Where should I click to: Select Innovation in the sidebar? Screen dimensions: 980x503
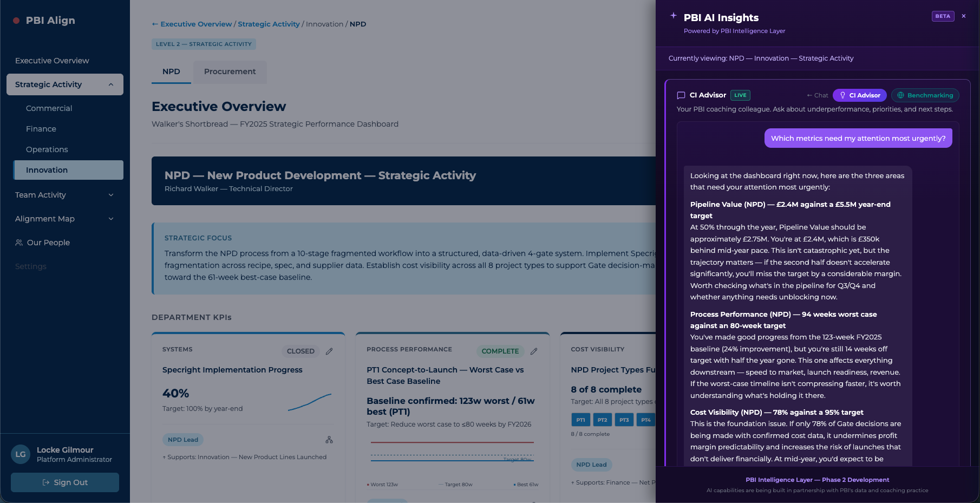(68, 170)
